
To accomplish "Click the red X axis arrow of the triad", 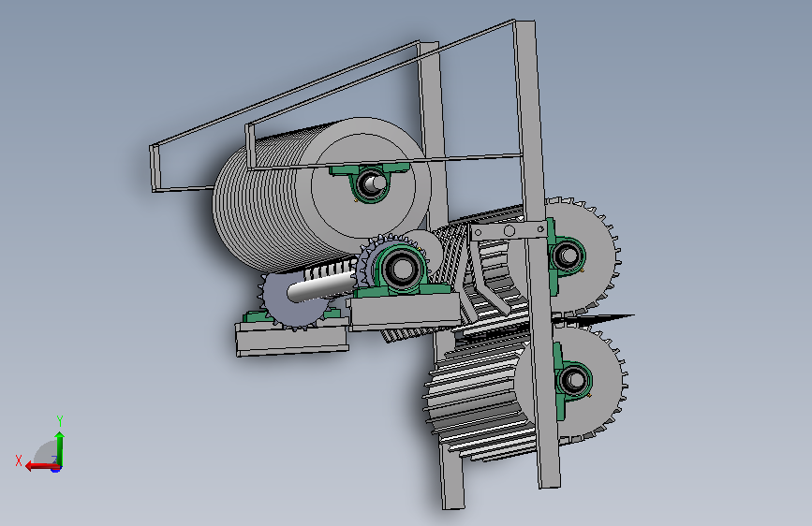I will click(41, 466).
